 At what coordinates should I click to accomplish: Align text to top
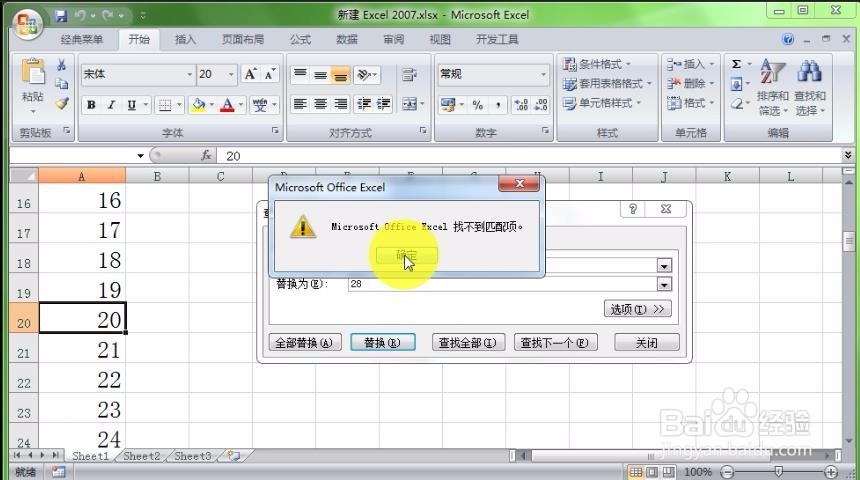[300, 74]
